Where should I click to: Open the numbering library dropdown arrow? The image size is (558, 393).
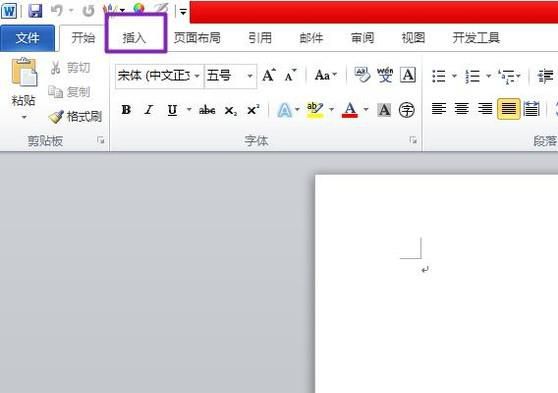489,76
